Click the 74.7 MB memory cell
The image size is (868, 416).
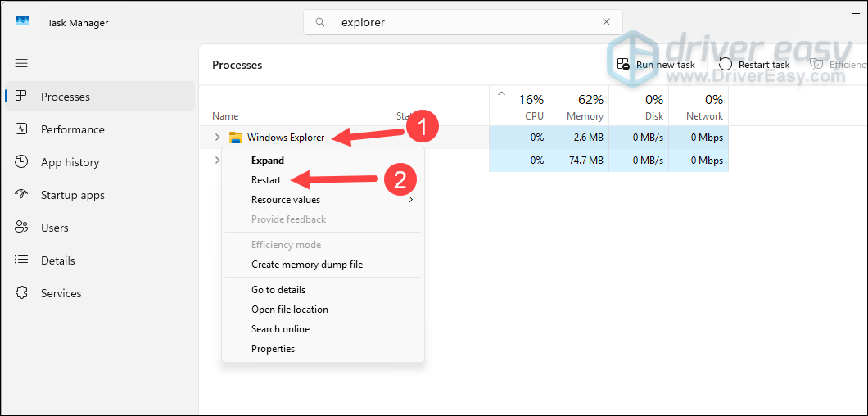[579, 161]
